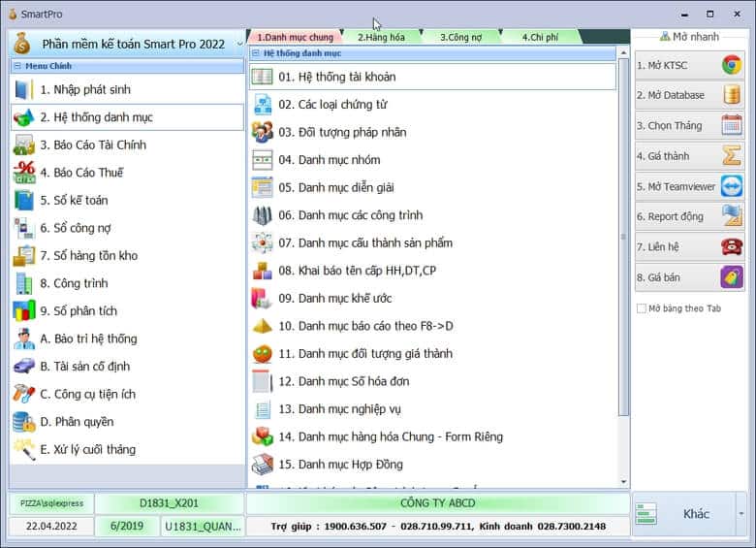
Task: Open Chrome icon for Mở KTSC
Action: pos(732,65)
